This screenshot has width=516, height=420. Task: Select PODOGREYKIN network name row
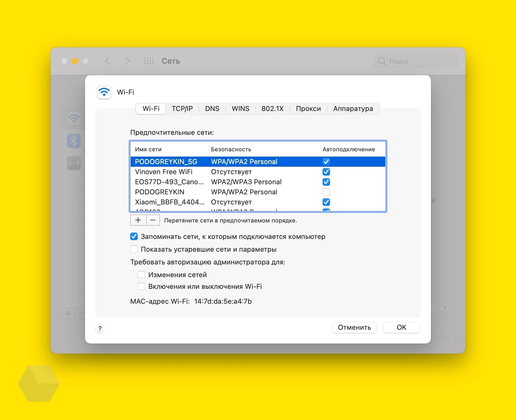click(258, 192)
